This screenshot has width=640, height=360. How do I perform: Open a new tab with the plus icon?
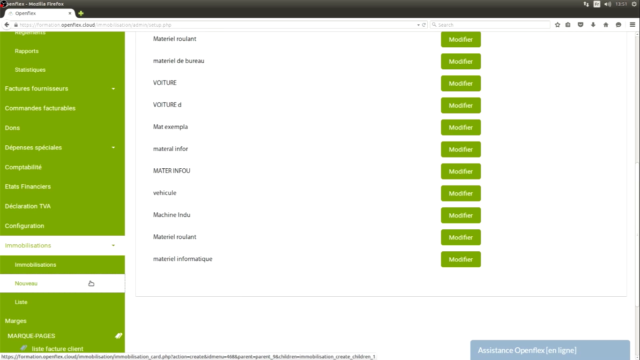pyautogui.click(x=81, y=13)
